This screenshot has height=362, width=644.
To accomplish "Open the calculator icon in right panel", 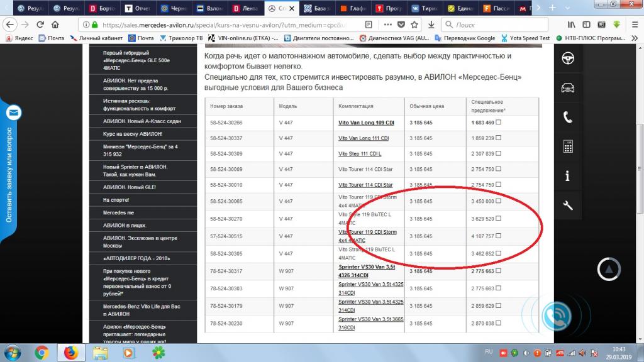I will (x=568, y=146).
